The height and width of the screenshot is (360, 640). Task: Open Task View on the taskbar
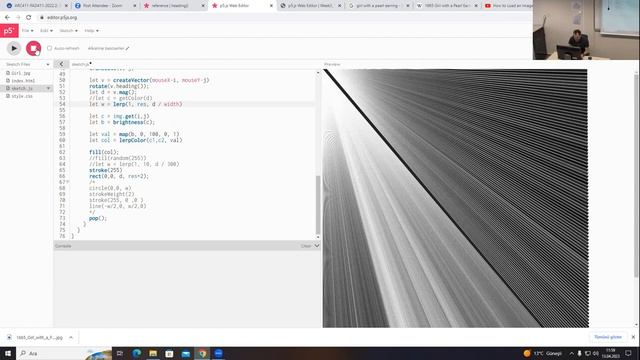click(120, 353)
